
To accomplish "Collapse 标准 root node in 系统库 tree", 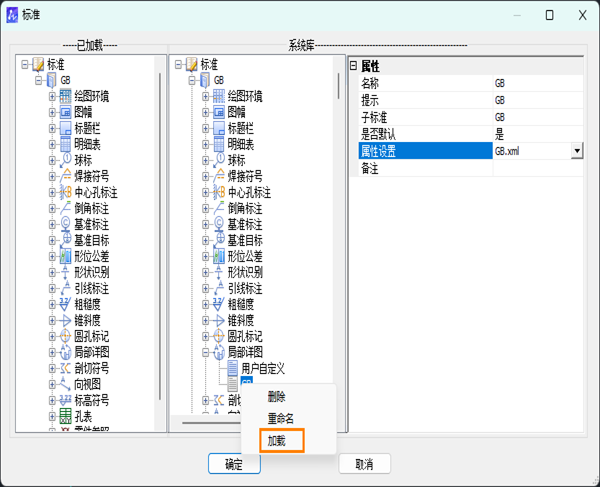I will pyautogui.click(x=178, y=64).
